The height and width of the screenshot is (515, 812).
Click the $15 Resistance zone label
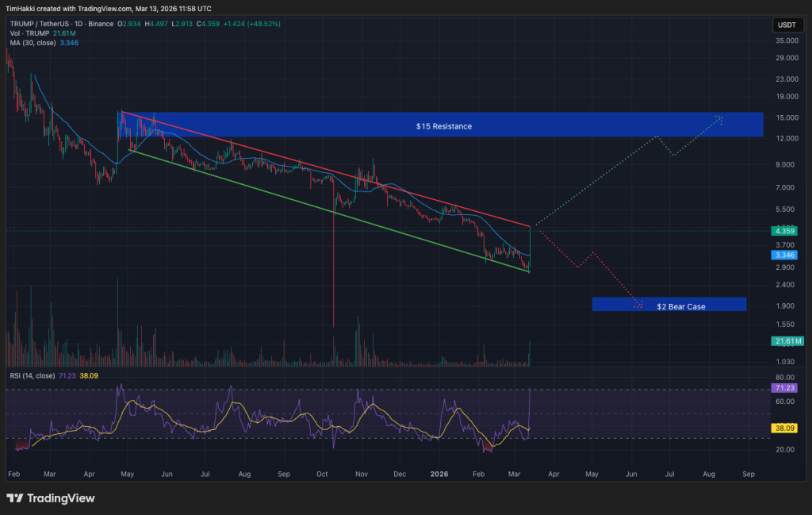point(443,126)
